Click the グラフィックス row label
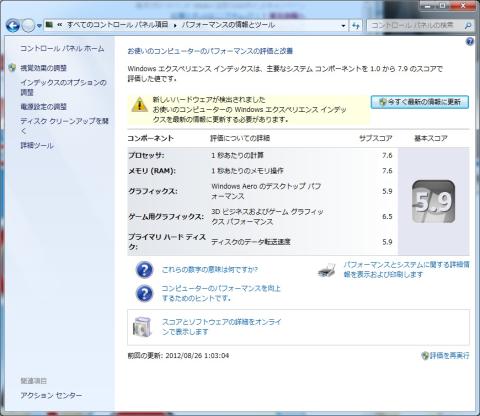Image resolution: width=480 pixels, height=416 pixels. pyautogui.click(x=153, y=191)
